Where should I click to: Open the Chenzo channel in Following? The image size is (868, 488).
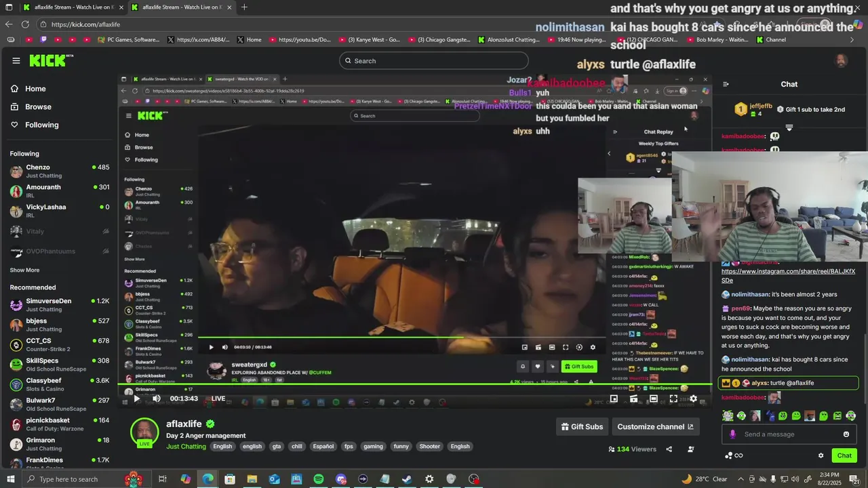59,171
